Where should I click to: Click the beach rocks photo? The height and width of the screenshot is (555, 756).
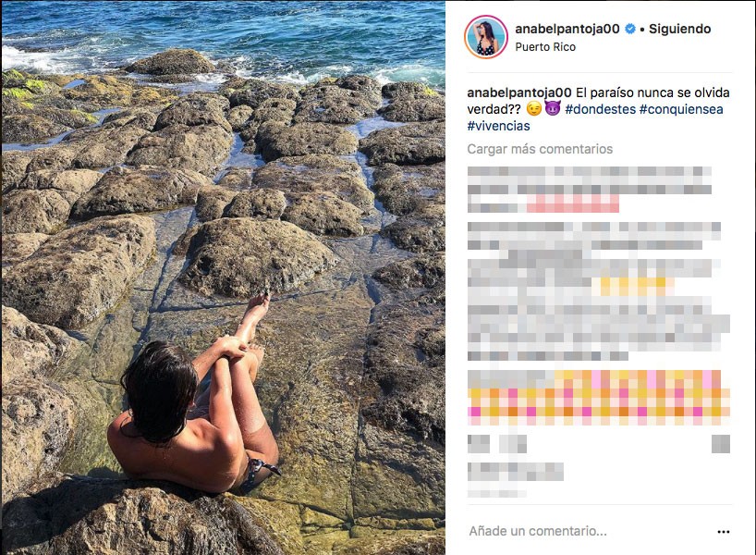(224, 277)
